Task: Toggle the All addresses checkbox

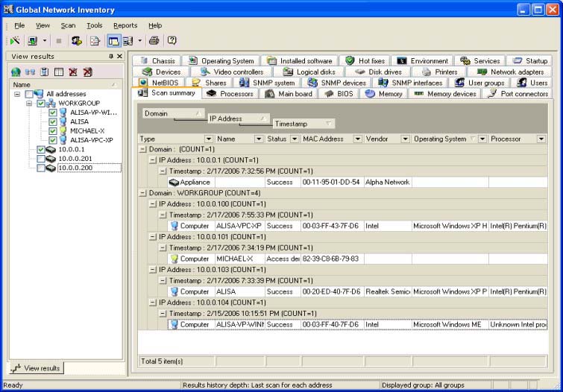Action: [x=29, y=95]
